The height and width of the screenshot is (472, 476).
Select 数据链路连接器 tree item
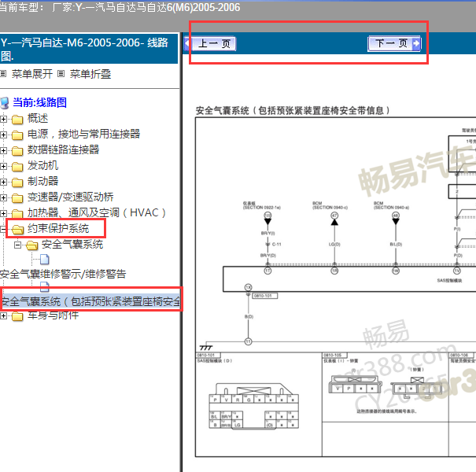pyautogui.click(x=63, y=149)
